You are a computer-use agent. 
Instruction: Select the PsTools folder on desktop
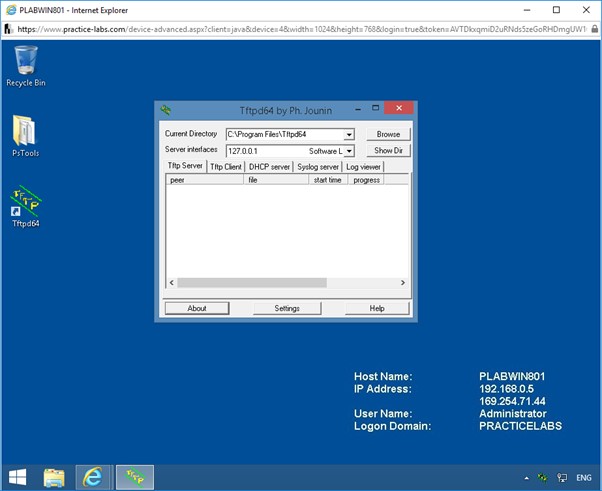click(25, 136)
